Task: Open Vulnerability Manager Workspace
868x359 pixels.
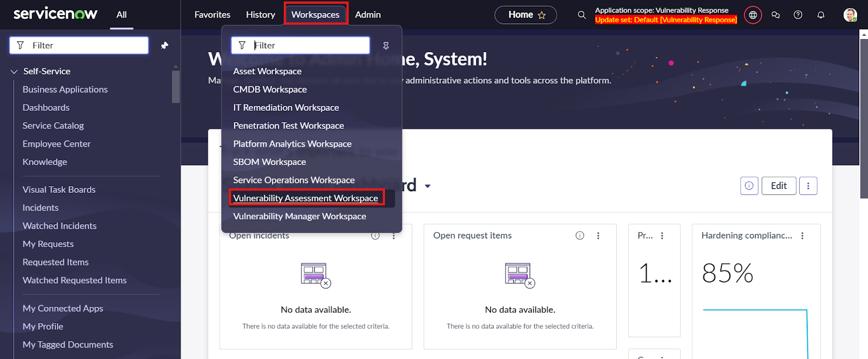Action: pos(299,216)
